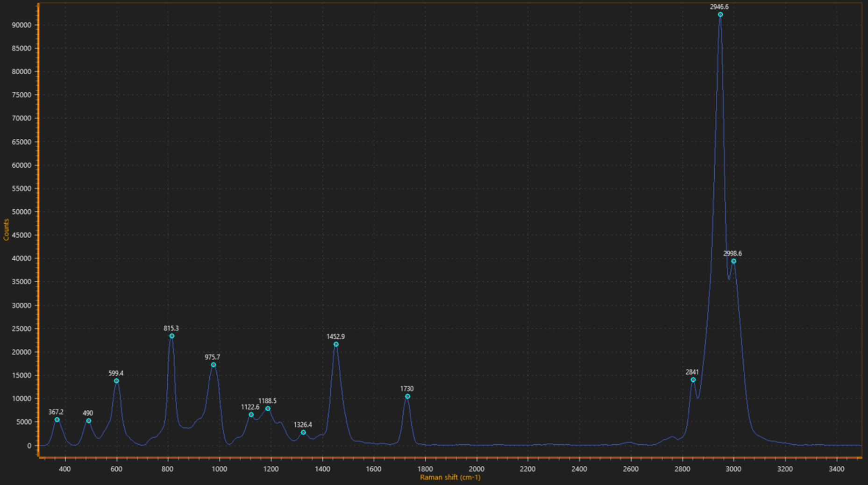Click the 975.7 peak label text
This screenshot has height=485, width=868.
212,357
